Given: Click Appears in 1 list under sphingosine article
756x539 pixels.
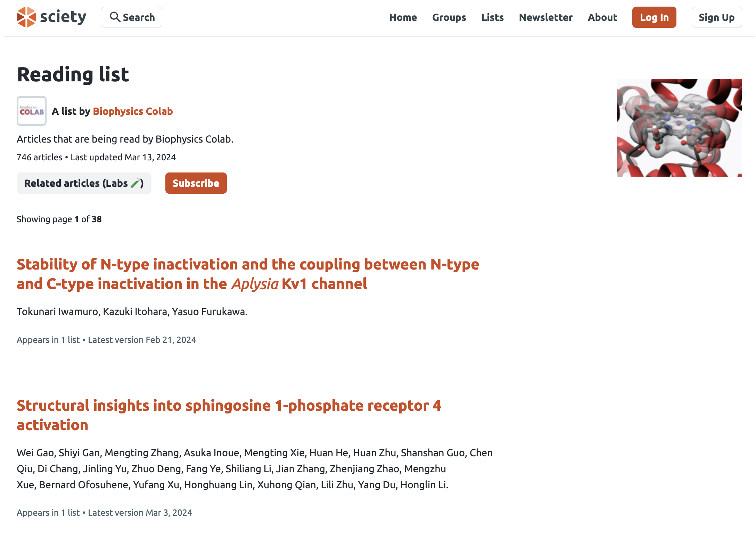Looking at the screenshot, I should click(48, 513).
